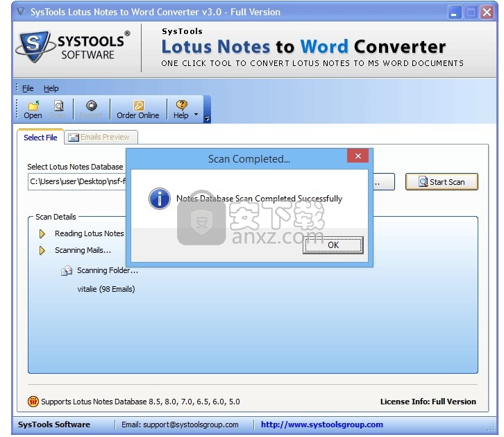
Task: Select the vitalie (98 Emails) entry
Action: point(106,289)
